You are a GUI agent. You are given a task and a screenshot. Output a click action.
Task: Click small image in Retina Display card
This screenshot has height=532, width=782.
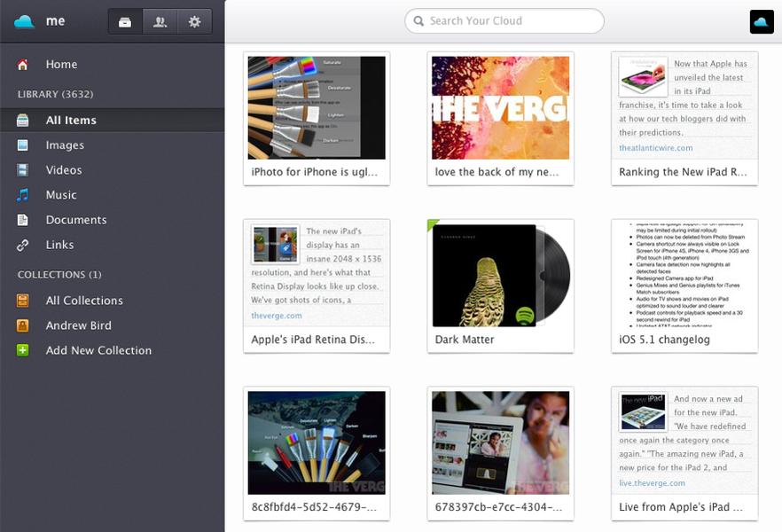point(276,245)
